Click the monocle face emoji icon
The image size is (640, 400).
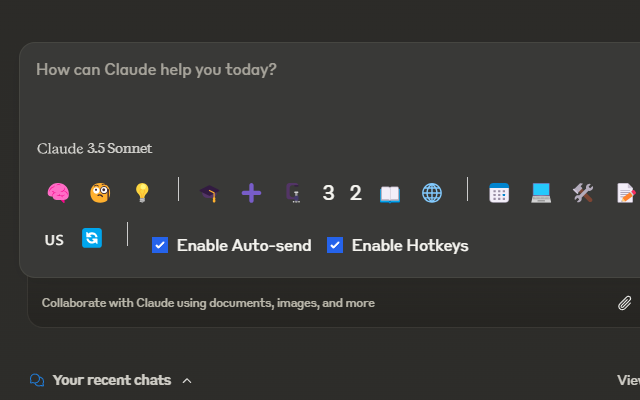click(99, 193)
